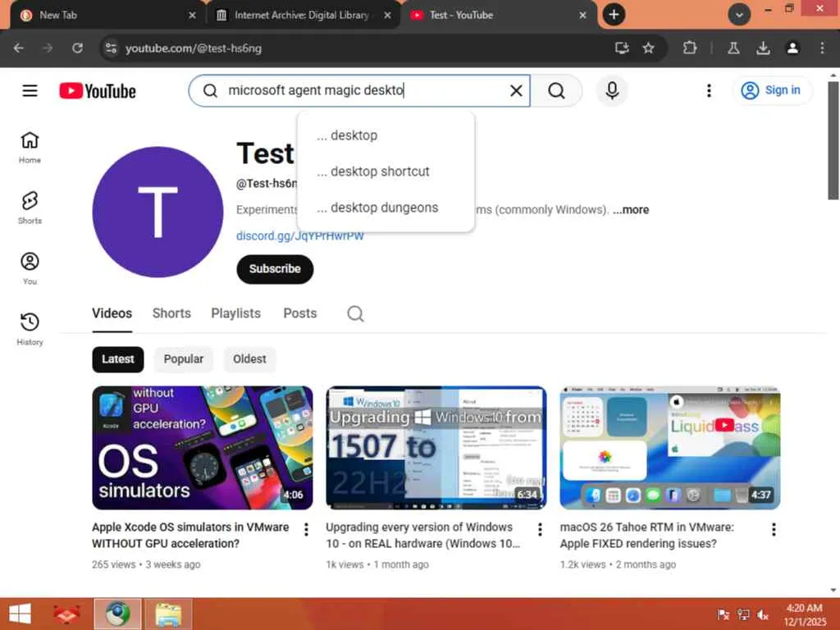The height and width of the screenshot is (630, 840).
Task: Open the discord.gg channel link
Action: pos(300,235)
